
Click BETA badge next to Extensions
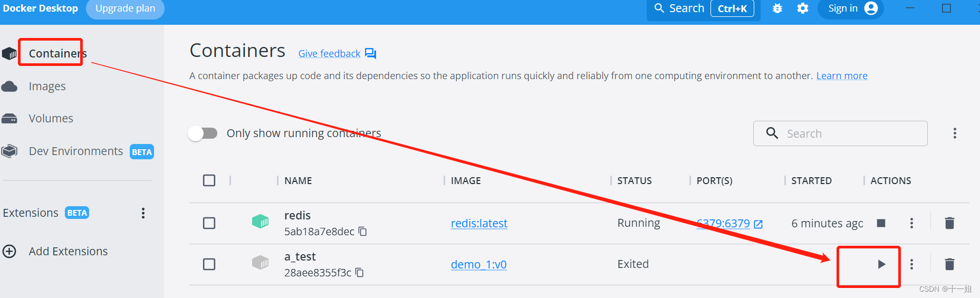pyautogui.click(x=77, y=213)
